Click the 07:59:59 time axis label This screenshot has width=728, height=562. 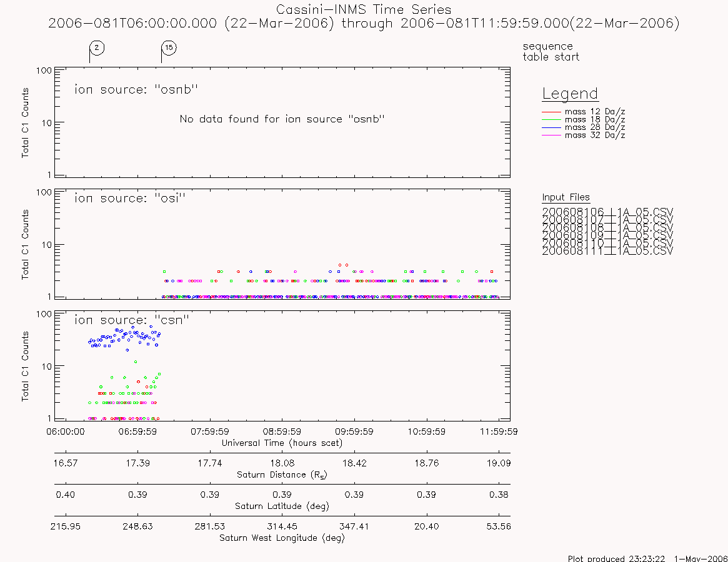pos(210,431)
